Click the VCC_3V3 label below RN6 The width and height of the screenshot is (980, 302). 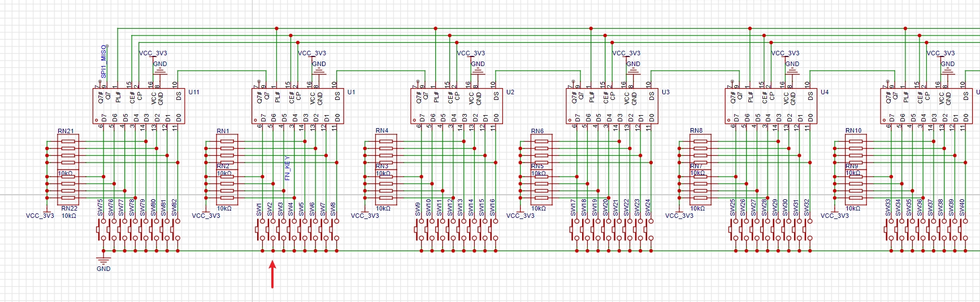[521, 216]
